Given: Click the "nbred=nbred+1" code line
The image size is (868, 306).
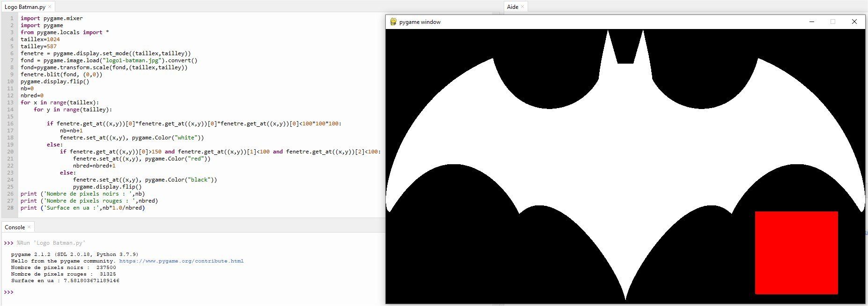Looking at the screenshot, I should tap(94, 166).
